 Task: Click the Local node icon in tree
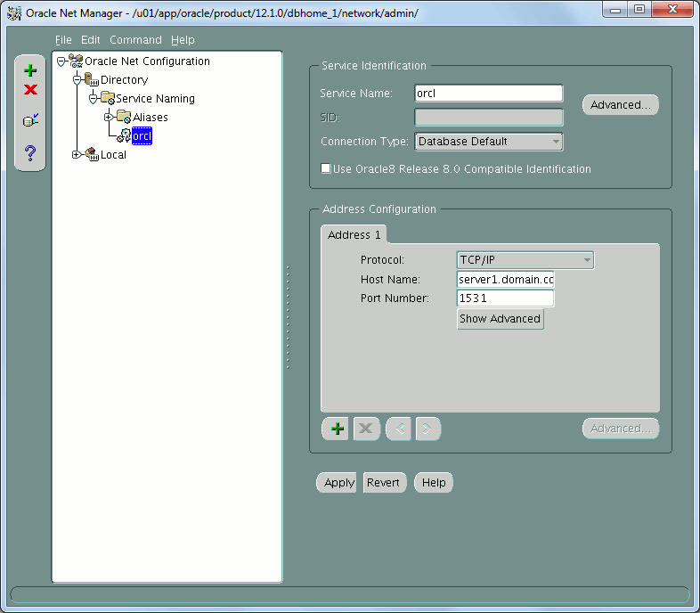tap(92, 155)
